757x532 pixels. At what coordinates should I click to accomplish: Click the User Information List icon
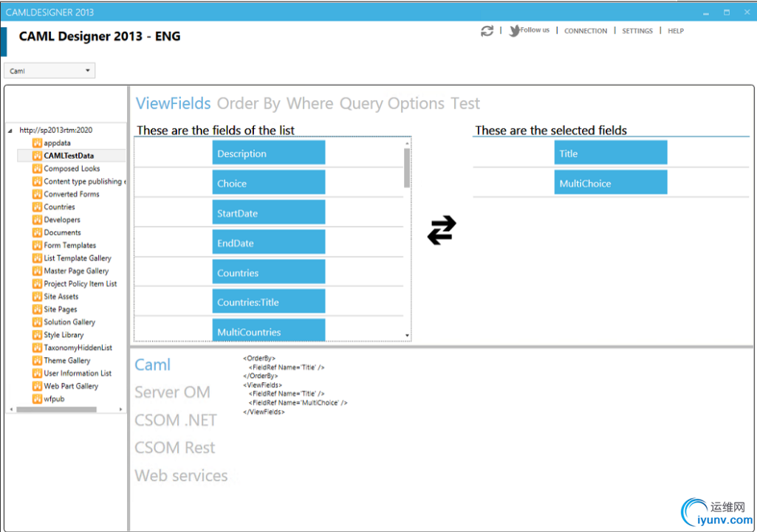(37, 373)
